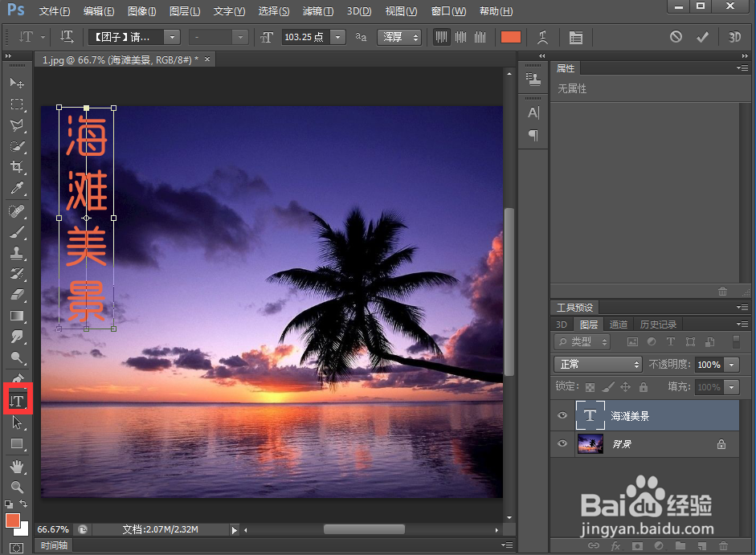Select the Rectangular Marquee tool
This screenshot has width=756, height=555.
click(x=17, y=104)
